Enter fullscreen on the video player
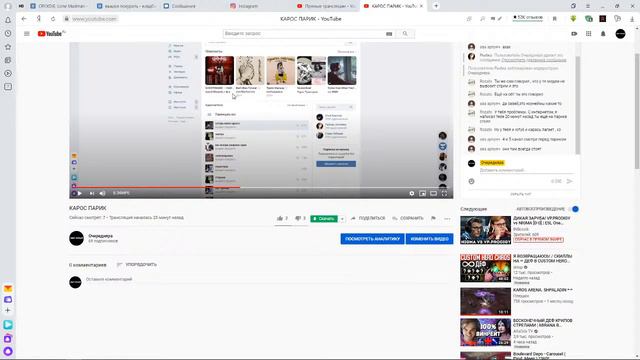 coord(444,193)
